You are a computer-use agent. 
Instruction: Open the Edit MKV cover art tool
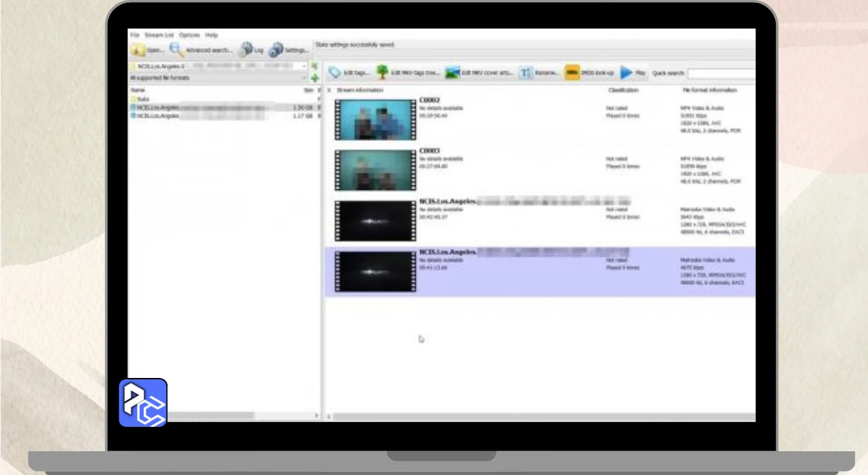pos(479,73)
